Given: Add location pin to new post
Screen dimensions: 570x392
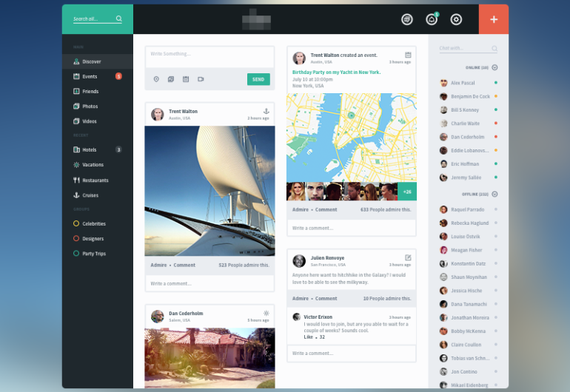Looking at the screenshot, I should coord(156,79).
